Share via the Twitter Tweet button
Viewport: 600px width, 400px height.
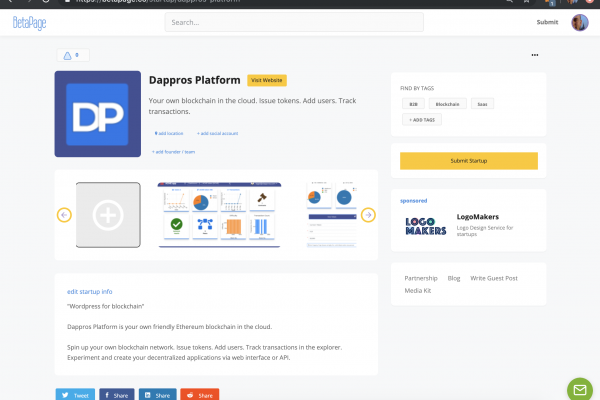75,395
